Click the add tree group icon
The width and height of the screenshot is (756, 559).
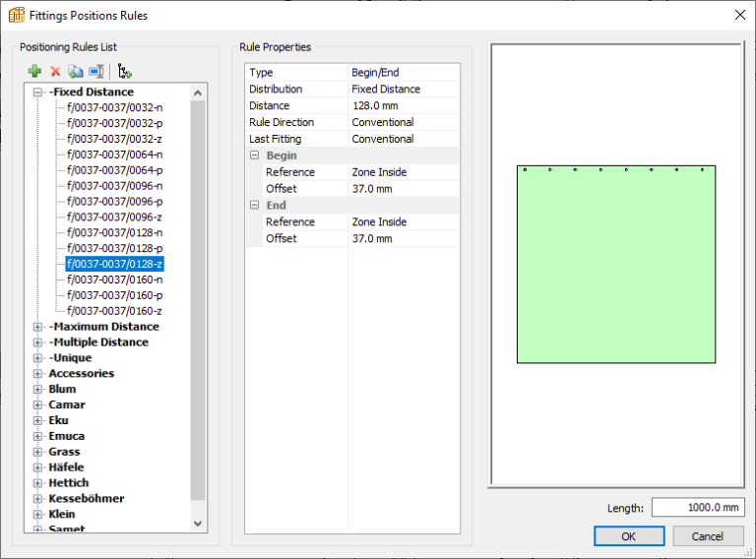124,72
